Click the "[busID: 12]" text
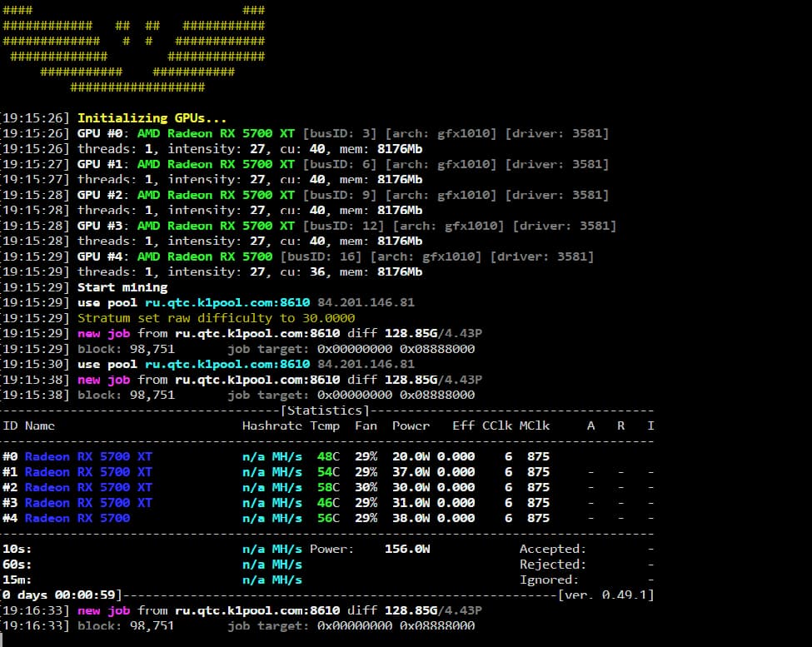Image resolution: width=812 pixels, height=647 pixels. click(343, 226)
